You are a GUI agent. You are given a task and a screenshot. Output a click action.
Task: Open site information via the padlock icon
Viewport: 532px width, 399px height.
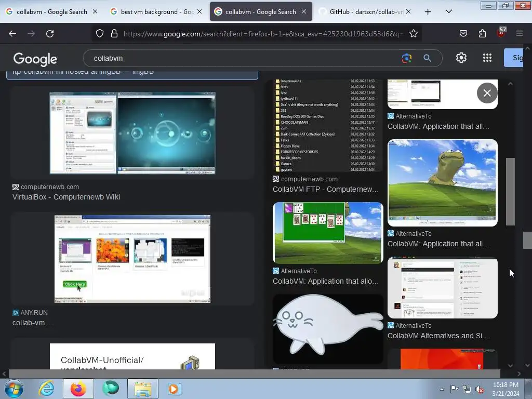point(114,34)
